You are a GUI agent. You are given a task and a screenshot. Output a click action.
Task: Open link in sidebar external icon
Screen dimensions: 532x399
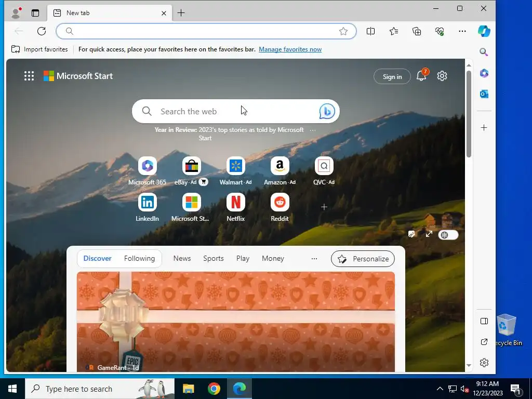(484, 342)
